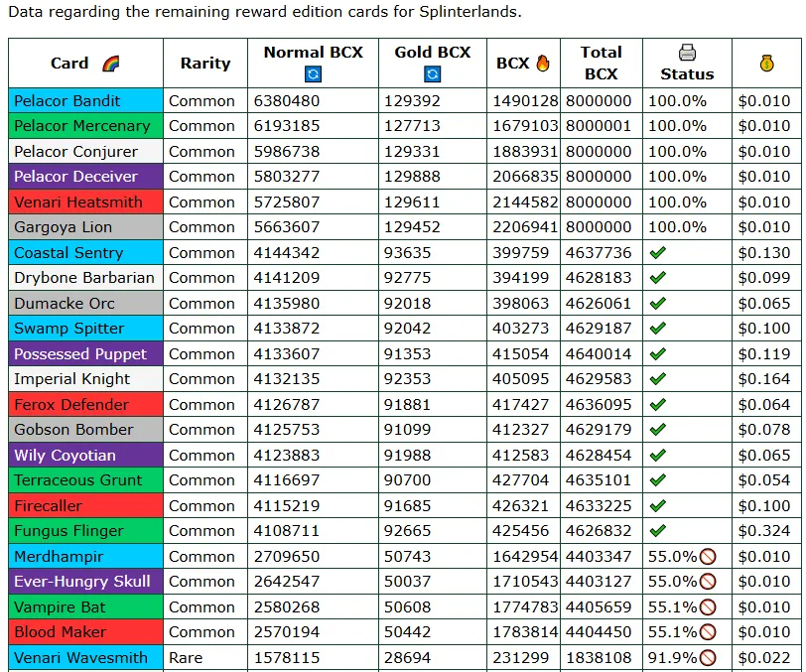The width and height of the screenshot is (806, 672).
Task: Select the Firecaller card name
Action: 48,506
